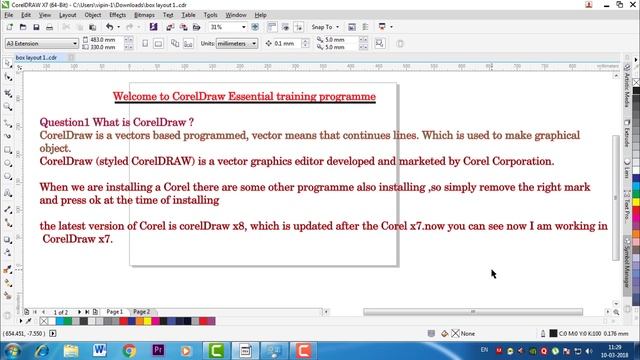The height and width of the screenshot is (360, 640).
Task: Select the Interactive Fill tool
Action: [x=8, y=282]
